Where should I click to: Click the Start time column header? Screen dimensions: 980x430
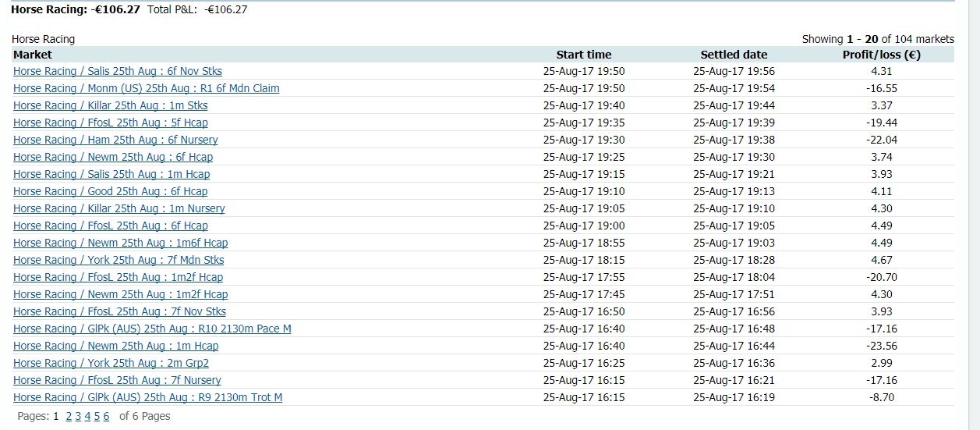coord(584,55)
